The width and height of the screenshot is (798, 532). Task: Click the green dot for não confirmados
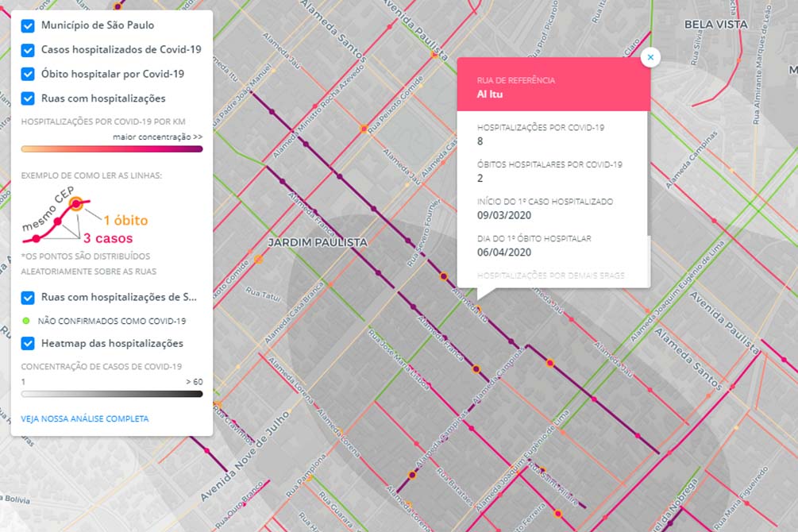click(26, 321)
